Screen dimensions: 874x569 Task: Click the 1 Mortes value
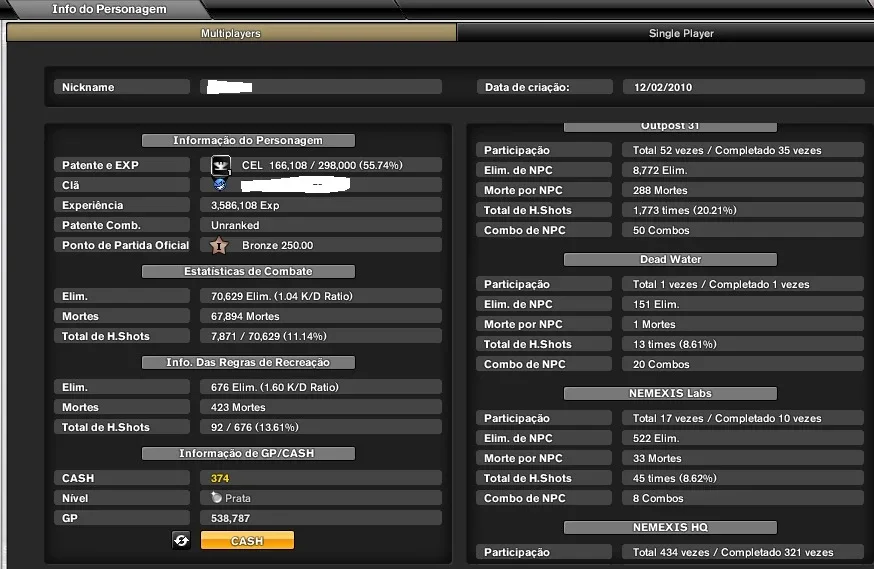(x=654, y=324)
